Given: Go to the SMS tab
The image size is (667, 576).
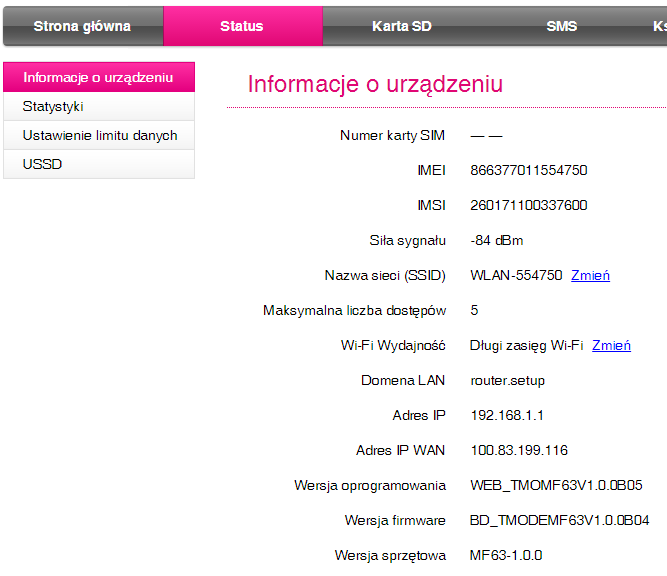Looking at the screenshot, I should coord(561,26).
